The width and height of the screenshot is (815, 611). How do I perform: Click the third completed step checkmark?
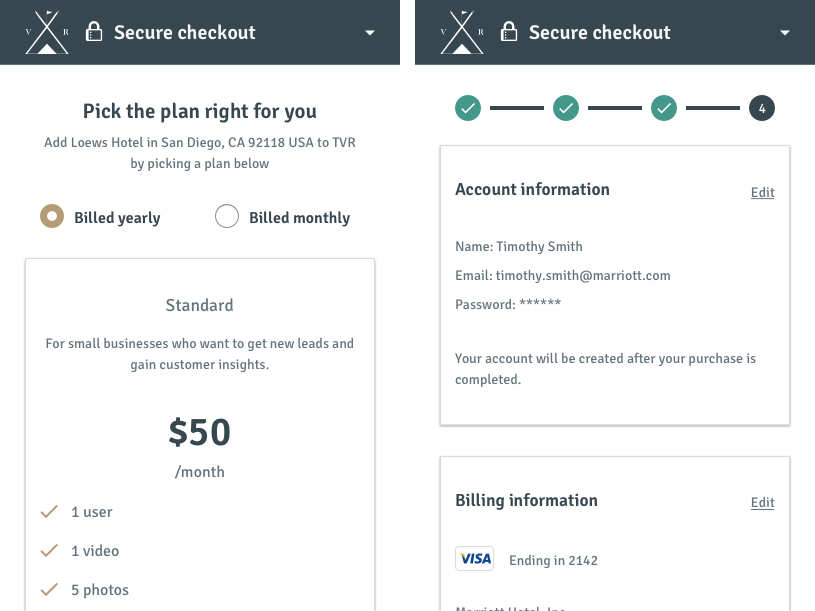(x=664, y=108)
